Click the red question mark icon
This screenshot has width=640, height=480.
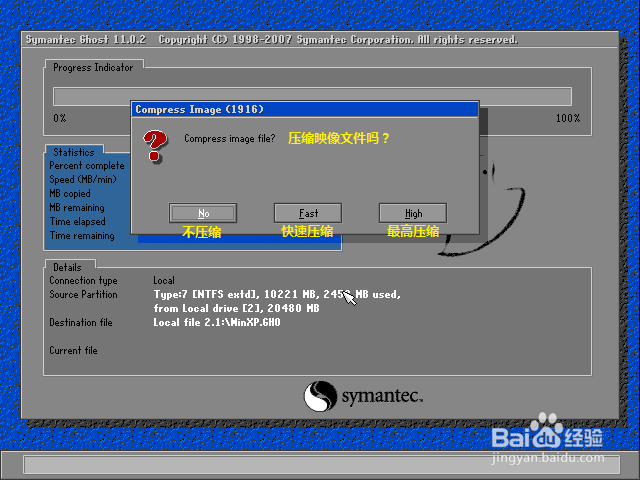click(x=155, y=146)
